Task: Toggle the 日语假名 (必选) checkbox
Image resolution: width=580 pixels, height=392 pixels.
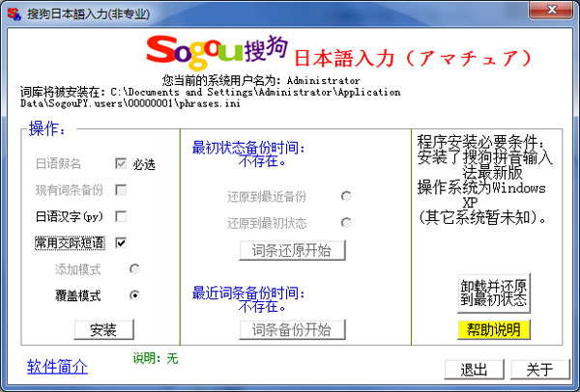Action: tap(121, 164)
